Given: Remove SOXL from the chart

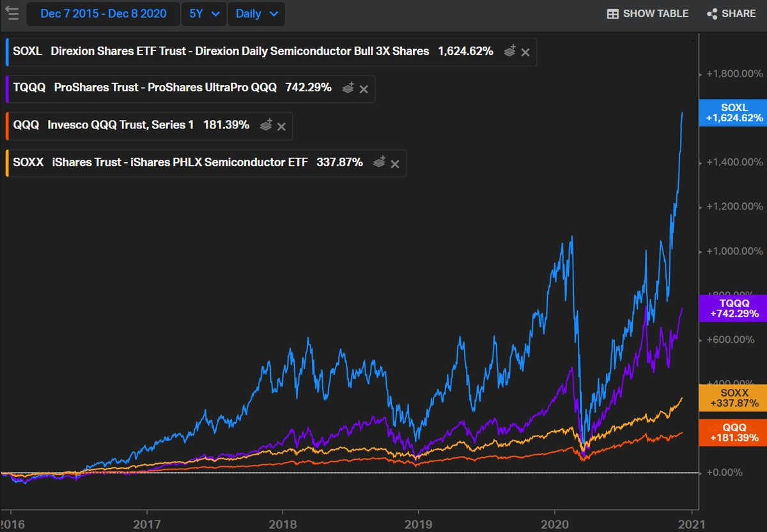Looking at the screenshot, I should tap(525, 52).
